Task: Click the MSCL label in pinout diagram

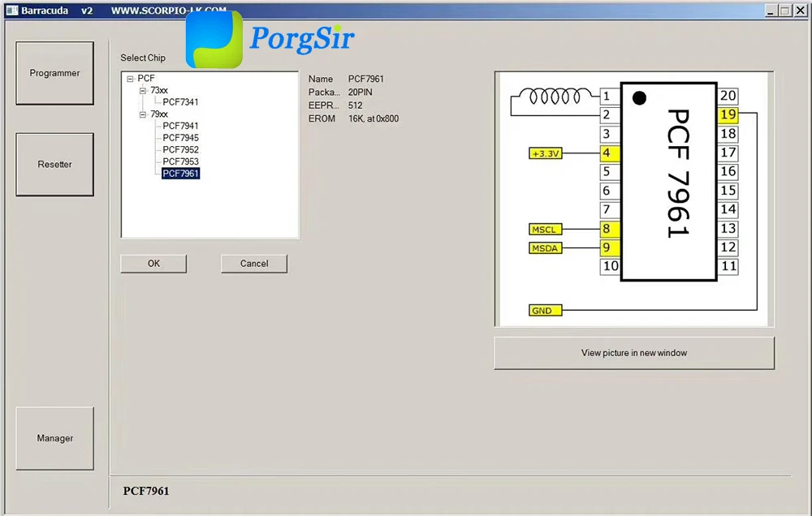Action: [545, 230]
